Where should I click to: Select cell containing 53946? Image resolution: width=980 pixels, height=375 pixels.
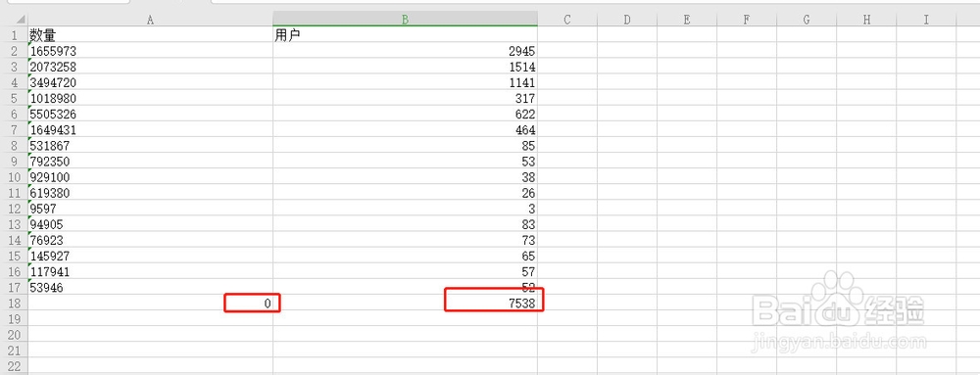tap(150, 287)
